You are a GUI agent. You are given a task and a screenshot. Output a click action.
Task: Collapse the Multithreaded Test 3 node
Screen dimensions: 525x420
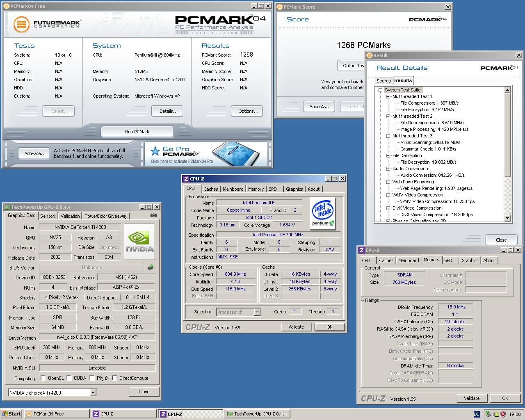(x=388, y=136)
